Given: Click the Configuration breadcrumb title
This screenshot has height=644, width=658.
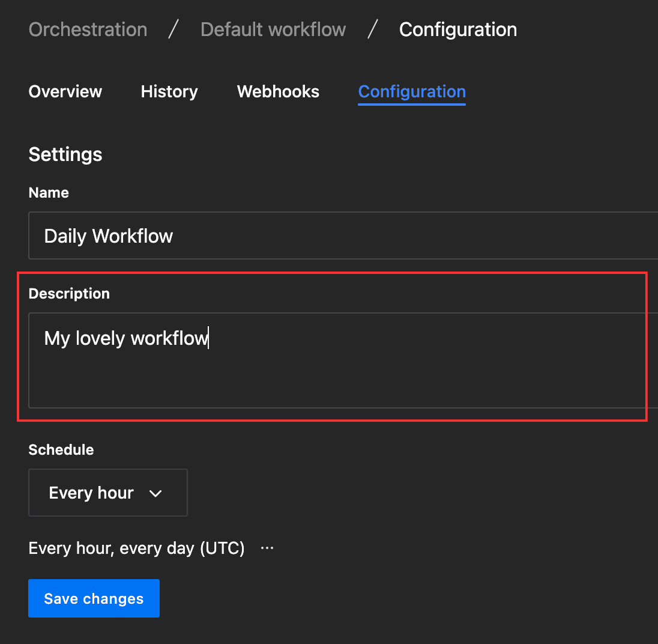Looking at the screenshot, I should point(457,29).
